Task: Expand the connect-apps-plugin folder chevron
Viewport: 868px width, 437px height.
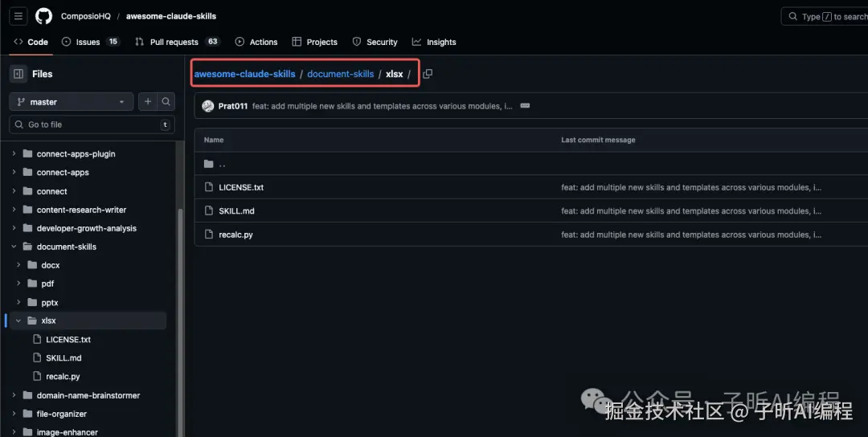Action: click(x=14, y=153)
